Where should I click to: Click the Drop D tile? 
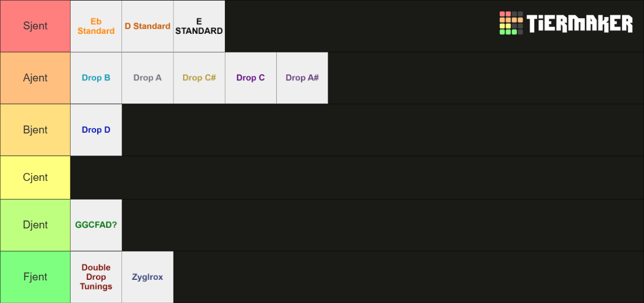tap(96, 130)
